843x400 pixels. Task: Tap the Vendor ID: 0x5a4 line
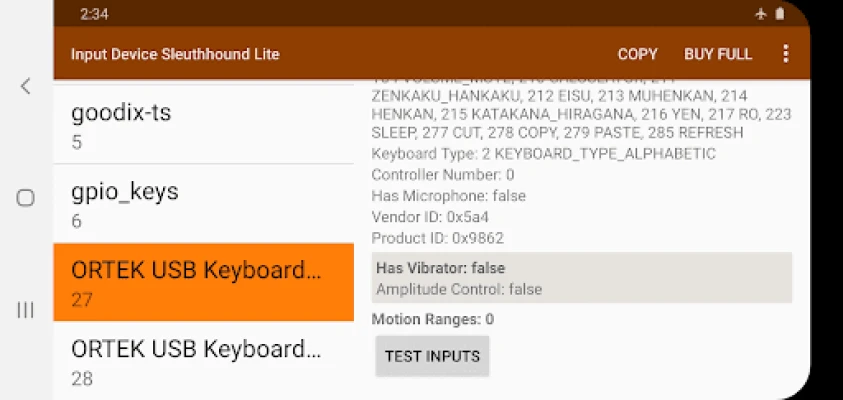(430, 217)
